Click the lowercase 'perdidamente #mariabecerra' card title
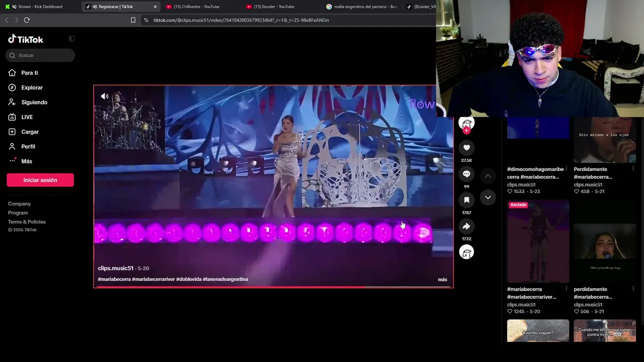 pos(593,293)
